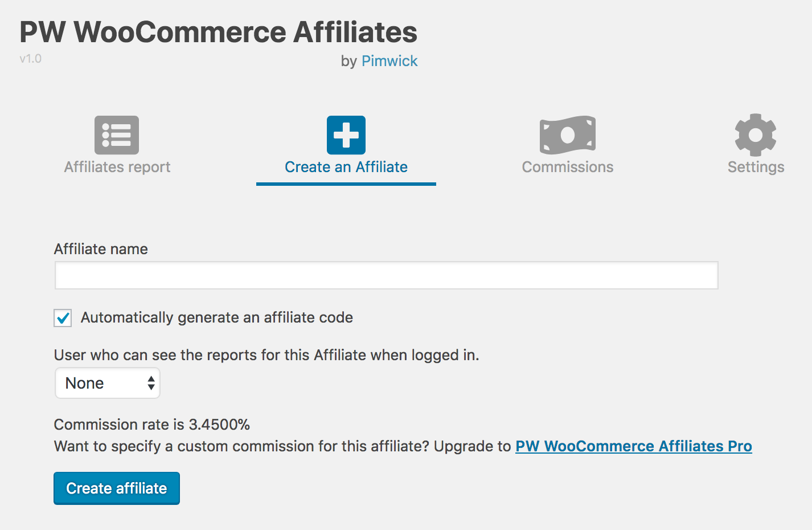Select the Create an Affiliate tab label
The width and height of the screenshot is (812, 530).
[x=346, y=167]
